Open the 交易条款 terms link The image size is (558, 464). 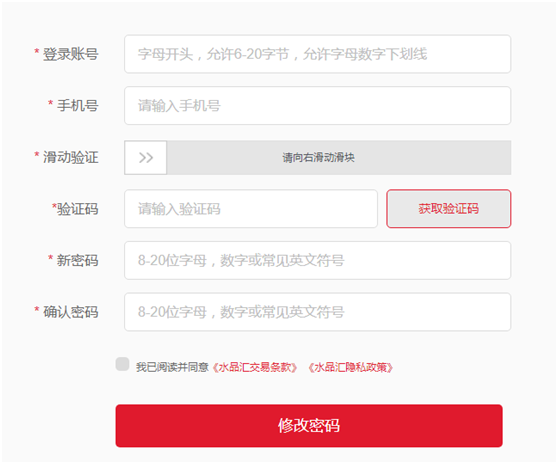point(254,367)
